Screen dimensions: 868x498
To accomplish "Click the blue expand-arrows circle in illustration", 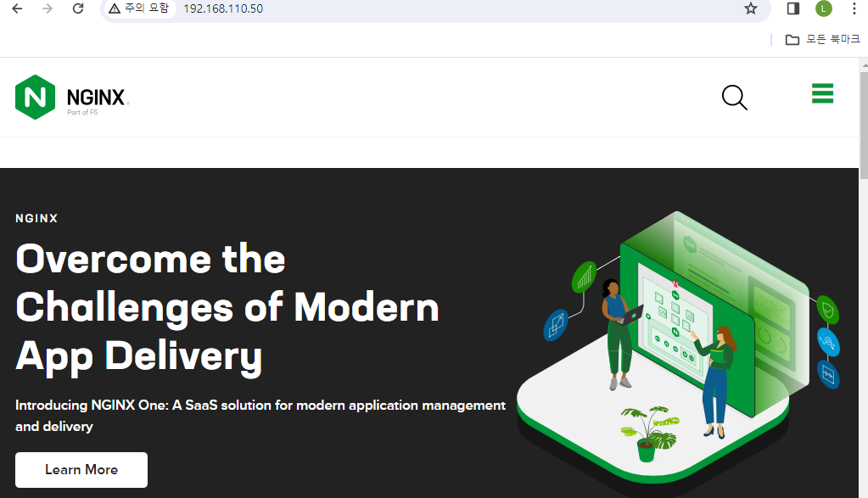I will tap(556, 325).
